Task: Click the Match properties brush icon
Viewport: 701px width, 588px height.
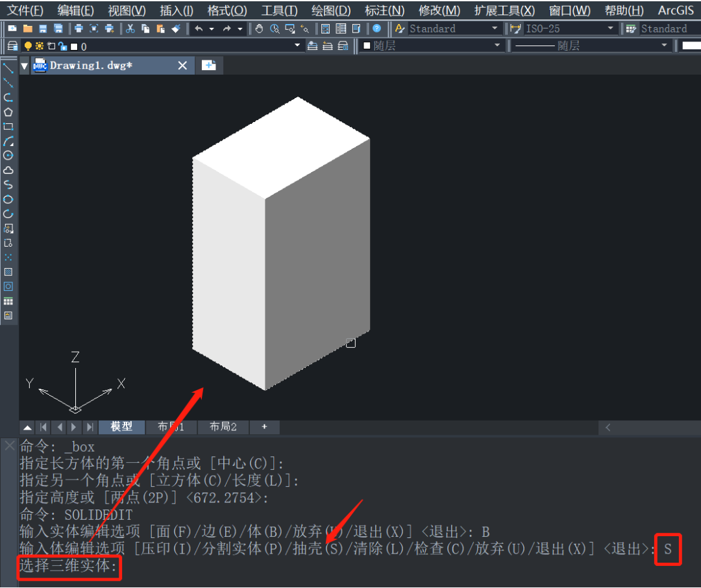Action: point(176,29)
